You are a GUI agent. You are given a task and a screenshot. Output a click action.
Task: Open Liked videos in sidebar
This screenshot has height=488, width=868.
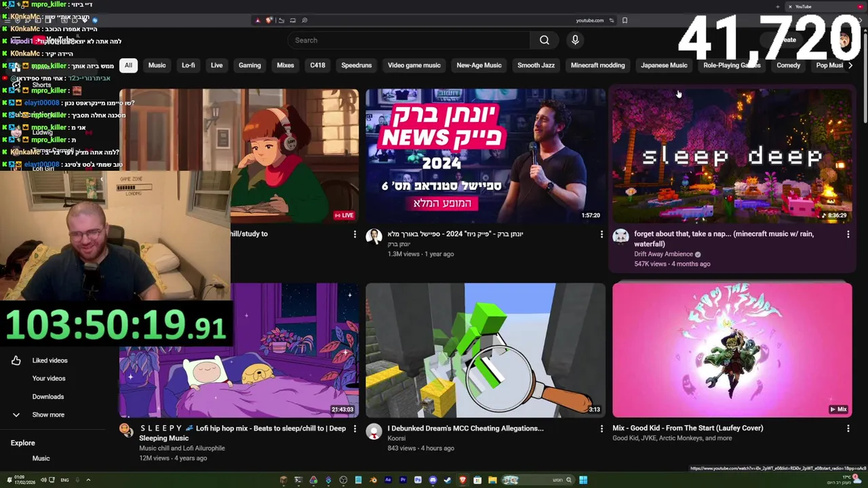[x=50, y=361]
